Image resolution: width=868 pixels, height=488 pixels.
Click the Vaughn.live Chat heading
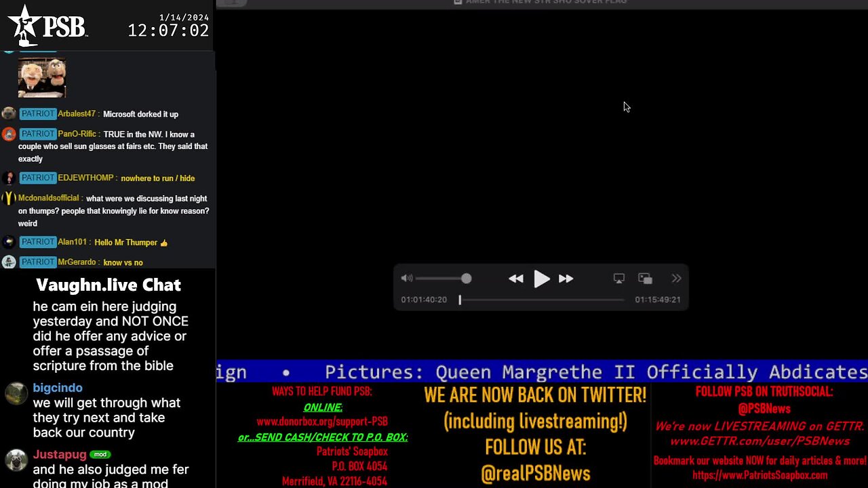[x=108, y=285]
